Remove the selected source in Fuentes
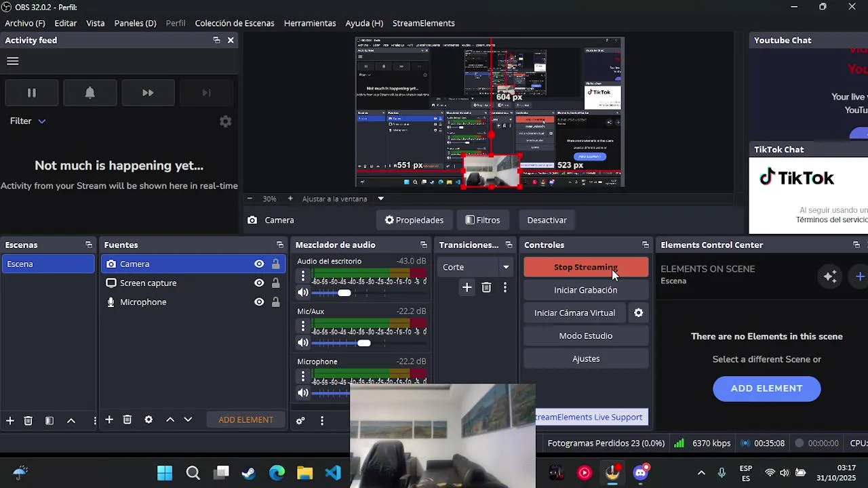The height and width of the screenshot is (488, 868). coord(127,420)
